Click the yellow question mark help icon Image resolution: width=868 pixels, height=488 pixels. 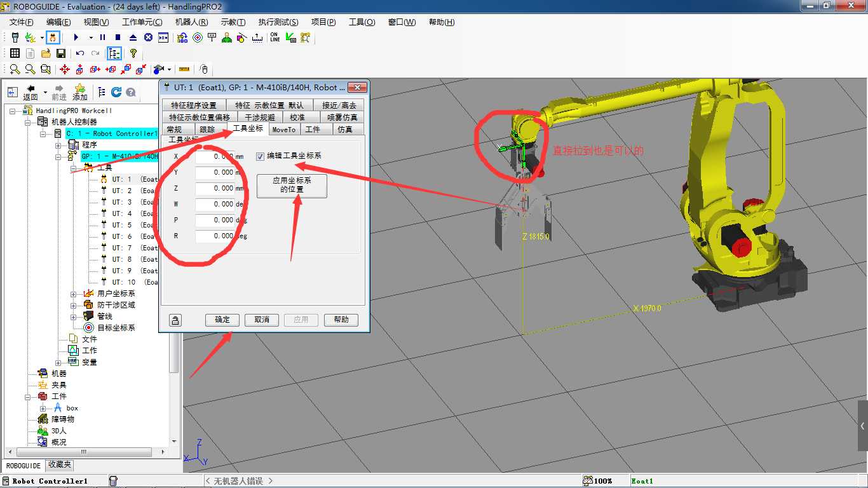pyautogui.click(x=133, y=53)
